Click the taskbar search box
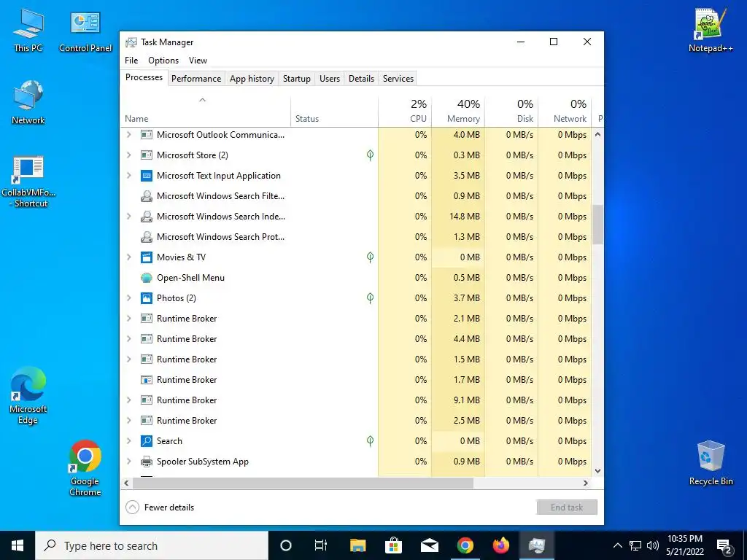 coord(152,545)
